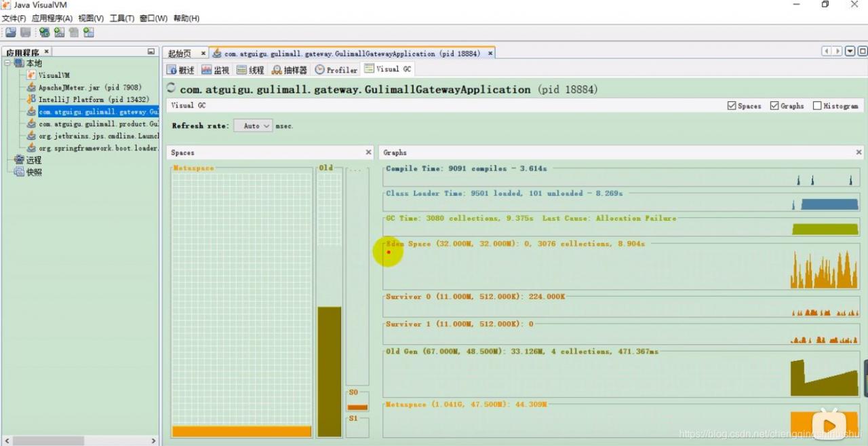Open the Refresh rate Auto dropdown
This screenshot has height=446, width=868.
coord(253,126)
